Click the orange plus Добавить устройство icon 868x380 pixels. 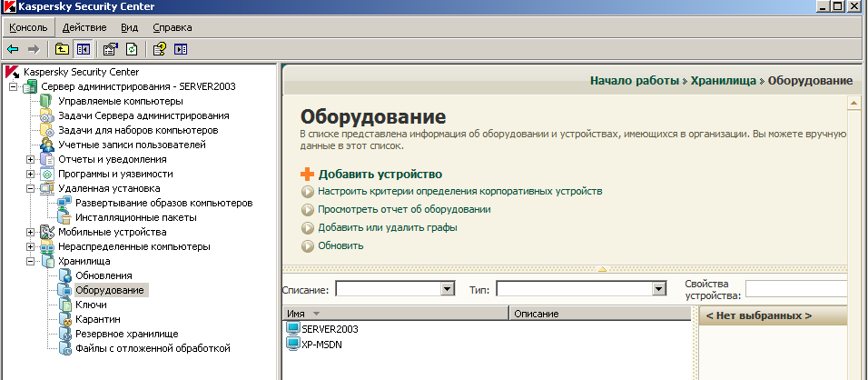(307, 174)
